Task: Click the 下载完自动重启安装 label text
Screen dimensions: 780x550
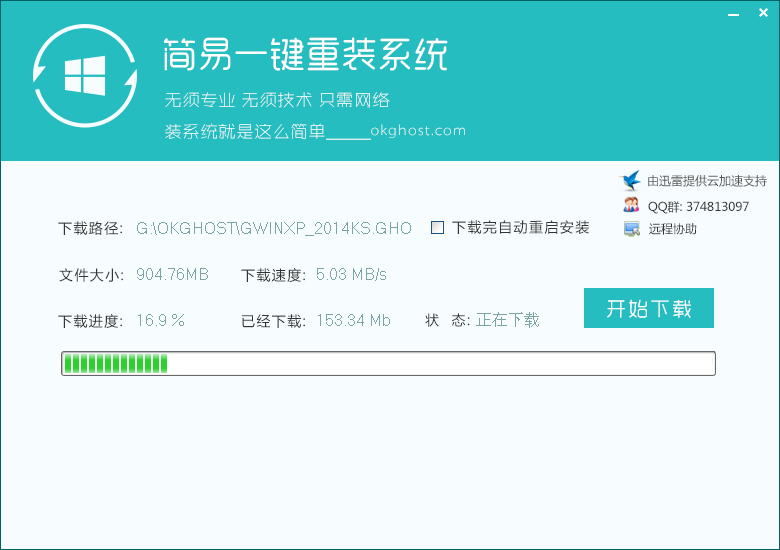Action: (520, 228)
